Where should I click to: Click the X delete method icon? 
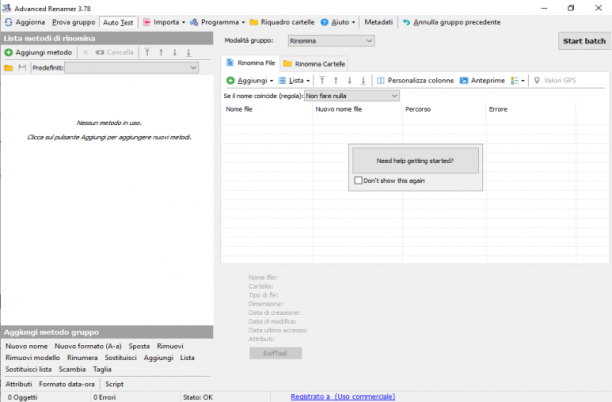coord(85,52)
